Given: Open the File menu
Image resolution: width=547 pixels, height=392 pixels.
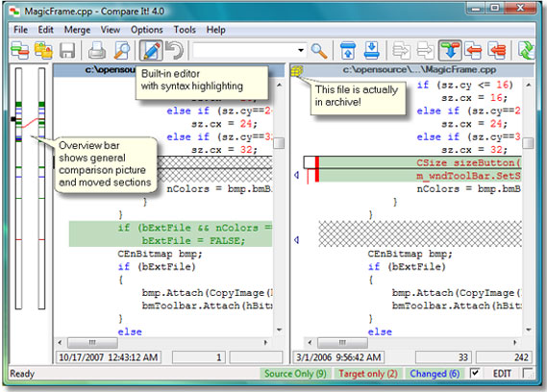Looking at the screenshot, I should click(20, 30).
